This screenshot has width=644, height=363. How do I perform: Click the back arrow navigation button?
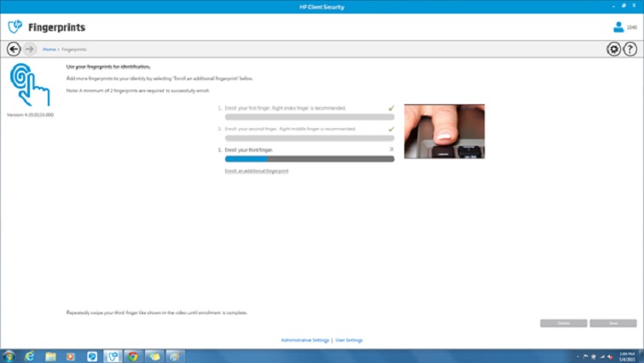14,49
